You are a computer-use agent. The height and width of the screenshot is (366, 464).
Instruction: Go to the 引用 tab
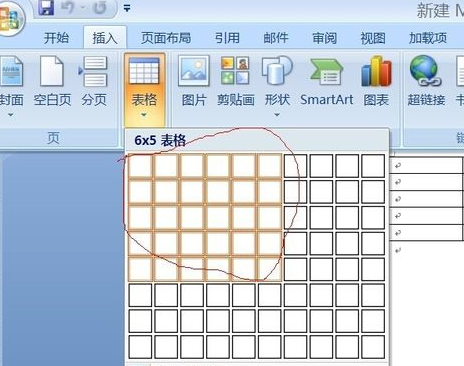click(227, 38)
